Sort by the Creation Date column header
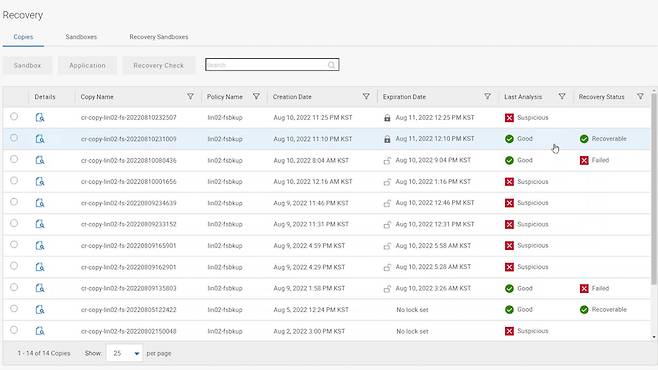The height and width of the screenshot is (370, 658). tap(292, 97)
